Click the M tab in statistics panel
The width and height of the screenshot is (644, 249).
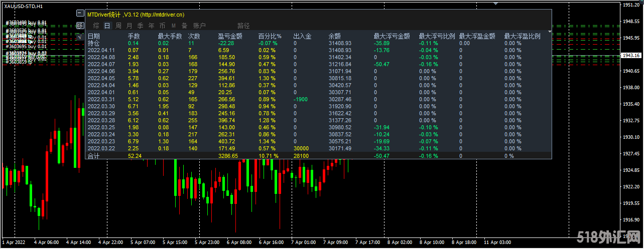(173, 26)
